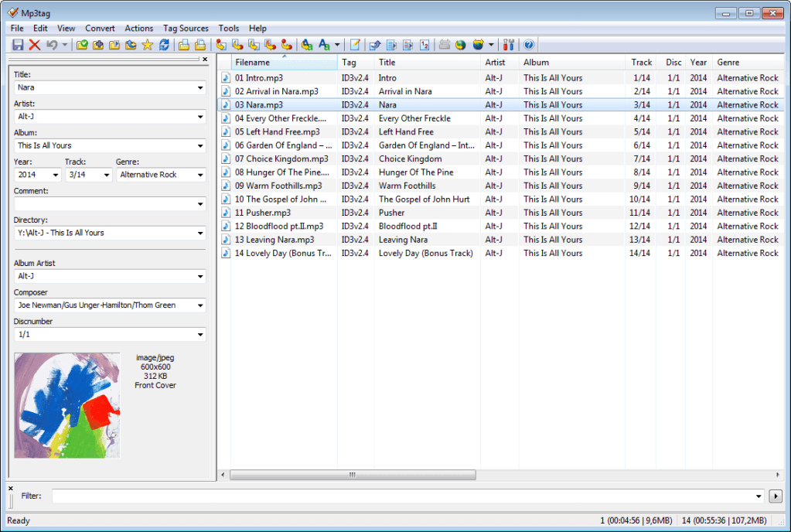Select the Remove tag red X icon
The width and height of the screenshot is (791, 532).
[32, 45]
